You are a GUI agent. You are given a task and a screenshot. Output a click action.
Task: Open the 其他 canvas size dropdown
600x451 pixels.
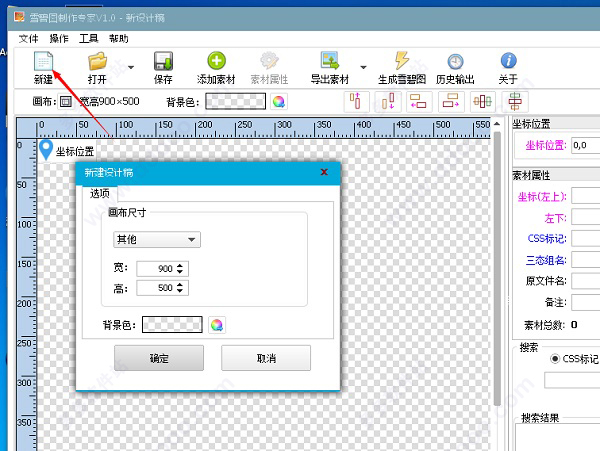pos(157,239)
